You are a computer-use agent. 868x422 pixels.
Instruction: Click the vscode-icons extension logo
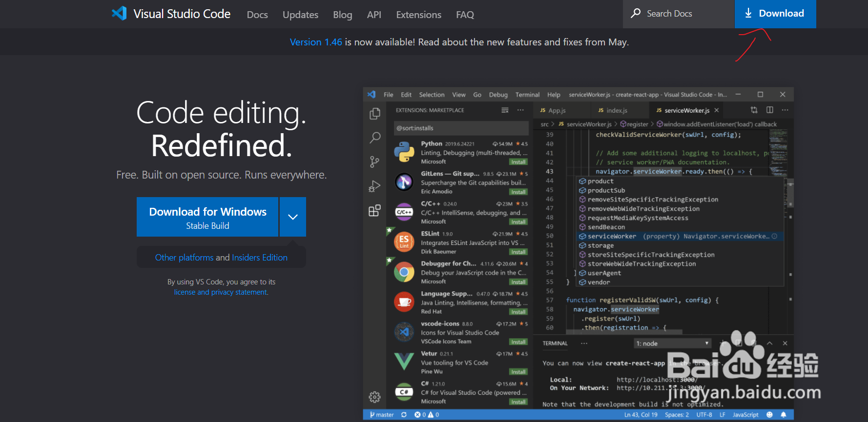click(x=404, y=332)
